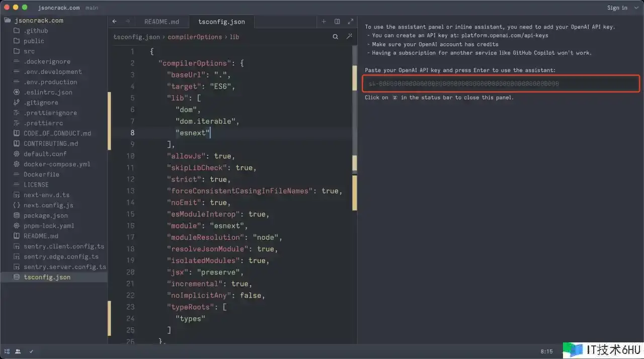
Task: Go forward with the right arrow icon
Action: (x=127, y=22)
